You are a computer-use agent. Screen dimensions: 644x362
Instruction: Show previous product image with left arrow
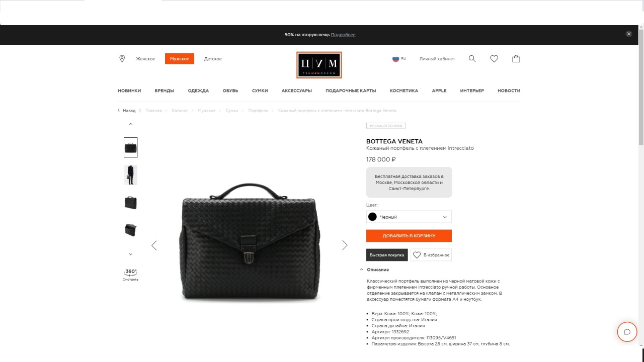click(x=154, y=245)
